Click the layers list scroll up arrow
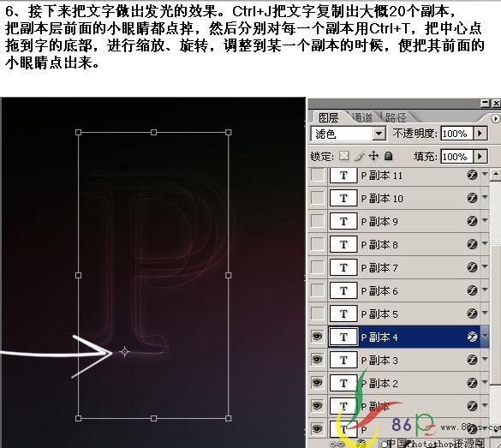Viewport: 501px width, 448px height. click(x=496, y=175)
